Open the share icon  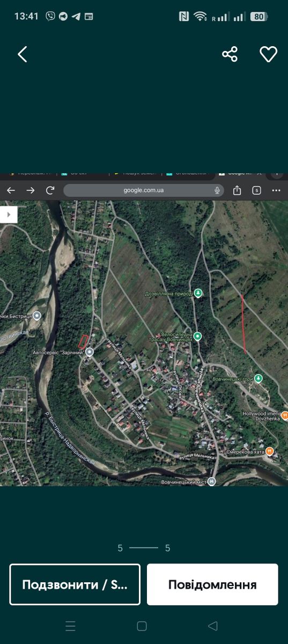pyautogui.click(x=230, y=54)
